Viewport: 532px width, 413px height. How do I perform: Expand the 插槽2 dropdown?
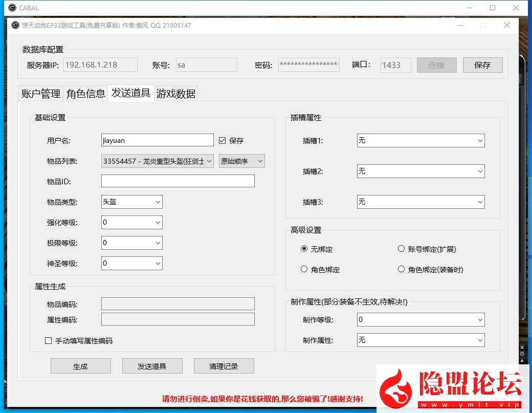point(420,171)
